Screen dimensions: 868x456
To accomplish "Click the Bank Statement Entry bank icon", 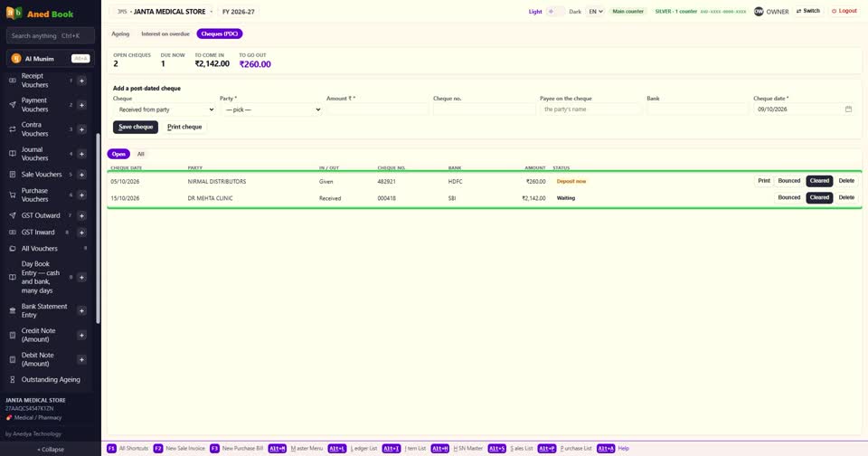I will pos(12,310).
